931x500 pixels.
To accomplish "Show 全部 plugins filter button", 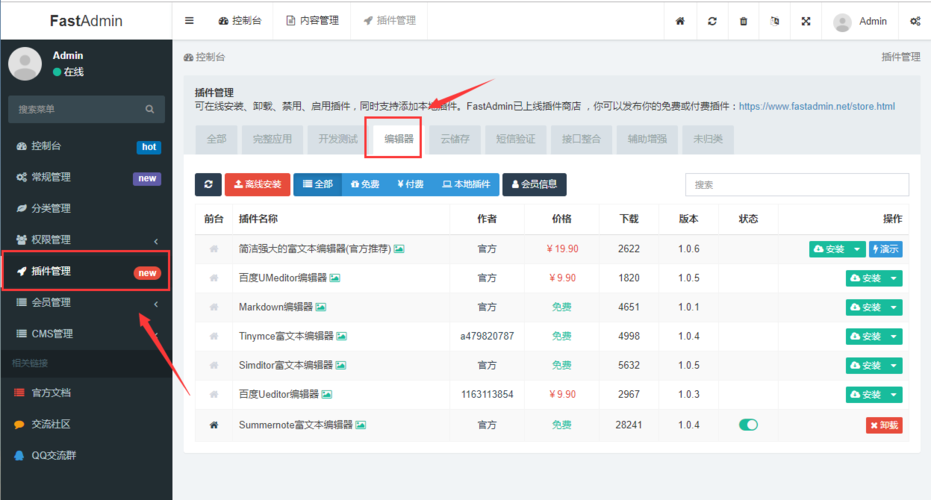I will click(x=318, y=184).
